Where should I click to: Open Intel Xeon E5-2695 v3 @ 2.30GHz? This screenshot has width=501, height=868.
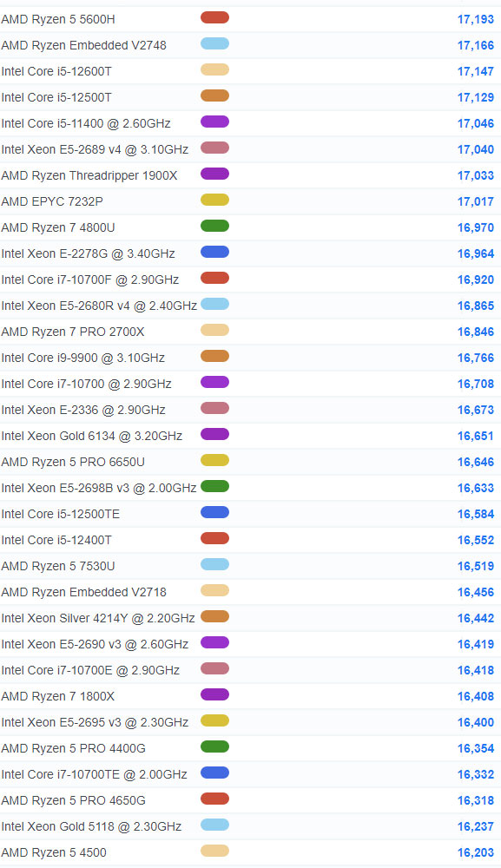click(95, 722)
